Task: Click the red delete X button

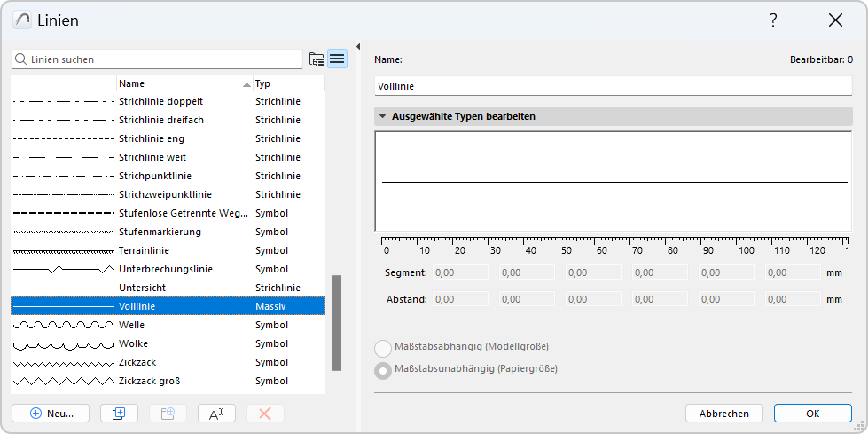Action: point(265,414)
